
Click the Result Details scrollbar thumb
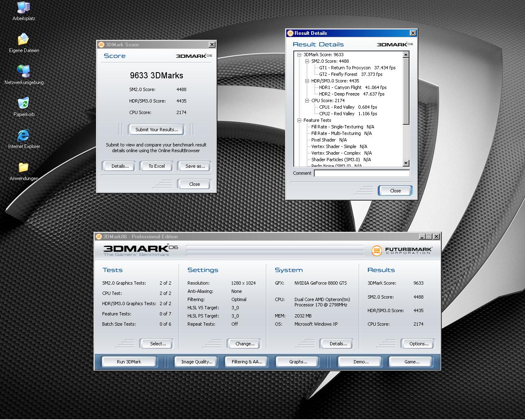406,91
